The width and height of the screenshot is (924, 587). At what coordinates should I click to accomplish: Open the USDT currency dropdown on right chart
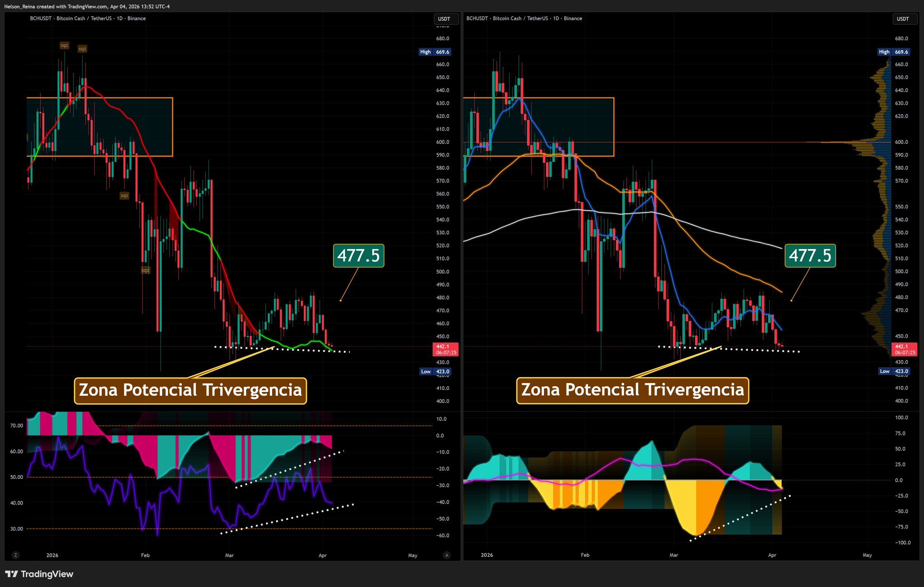tap(905, 19)
